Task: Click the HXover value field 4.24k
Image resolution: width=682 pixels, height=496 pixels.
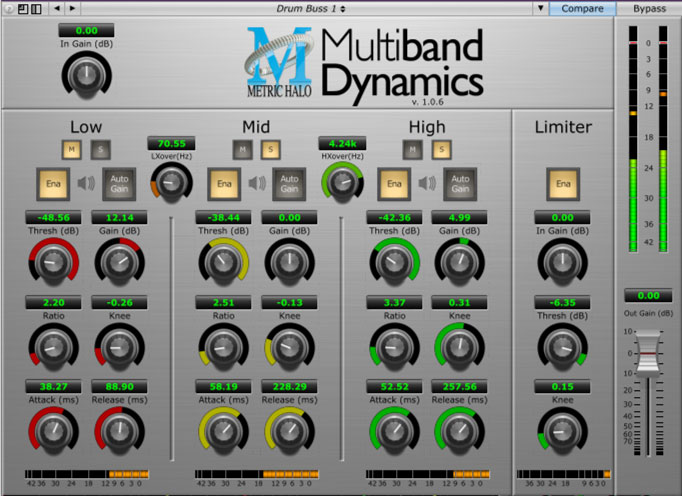Action: click(x=342, y=144)
